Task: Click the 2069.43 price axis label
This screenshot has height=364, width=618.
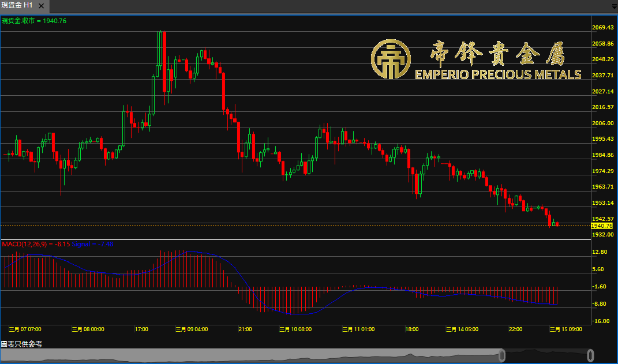Action: 602,28
